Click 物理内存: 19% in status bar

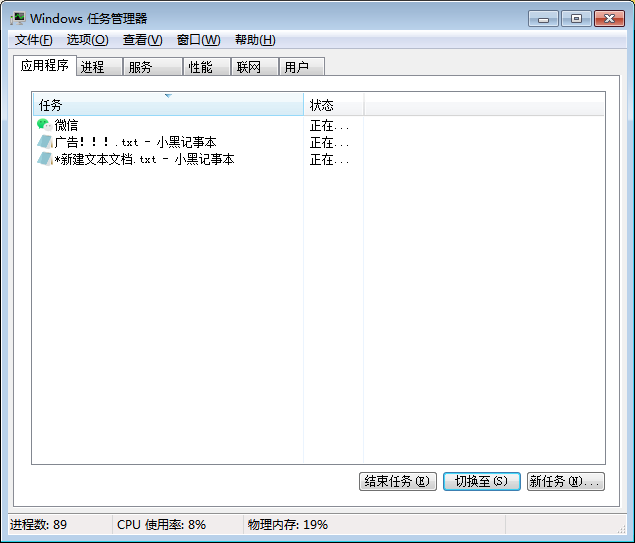pyautogui.click(x=288, y=525)
